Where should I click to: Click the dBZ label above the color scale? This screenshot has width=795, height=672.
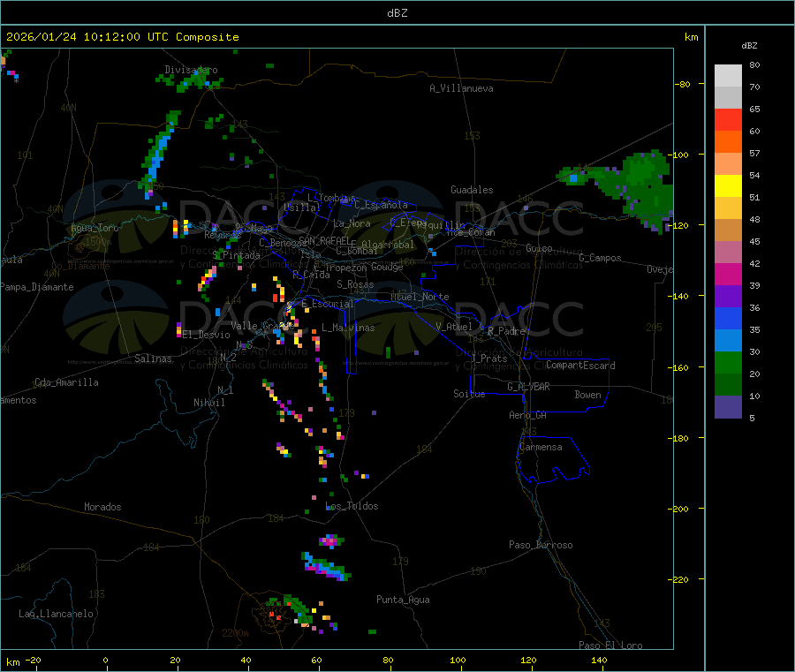click(x=749, y=46)
